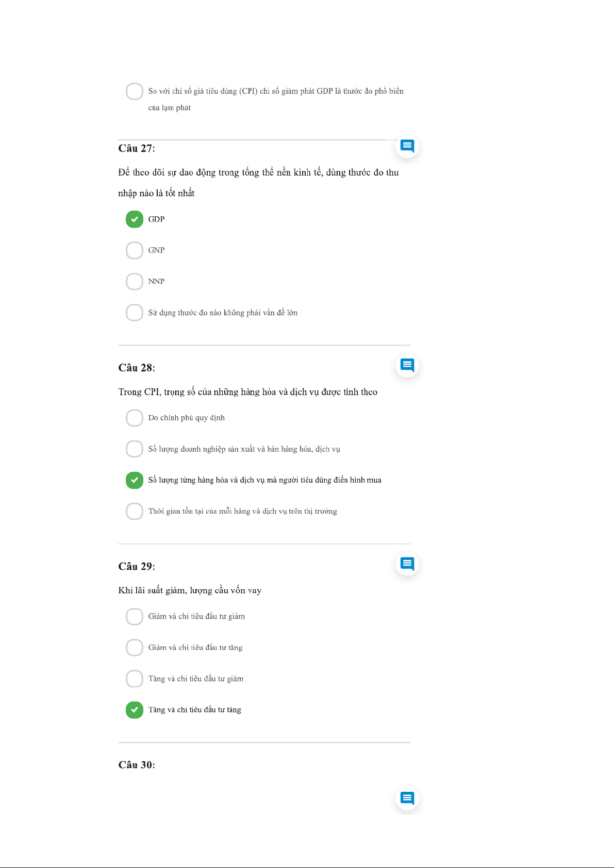Click the 'Câu 28:' question heading

coord(137,368)
